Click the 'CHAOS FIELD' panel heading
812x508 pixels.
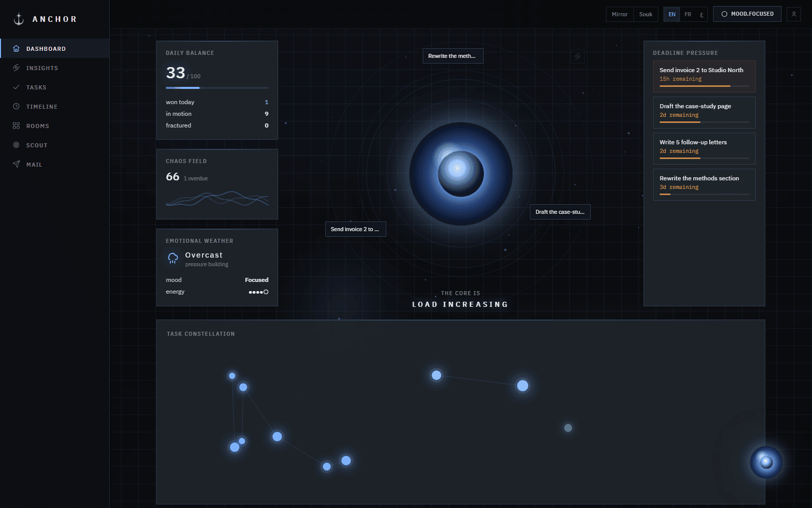(186, 161)
